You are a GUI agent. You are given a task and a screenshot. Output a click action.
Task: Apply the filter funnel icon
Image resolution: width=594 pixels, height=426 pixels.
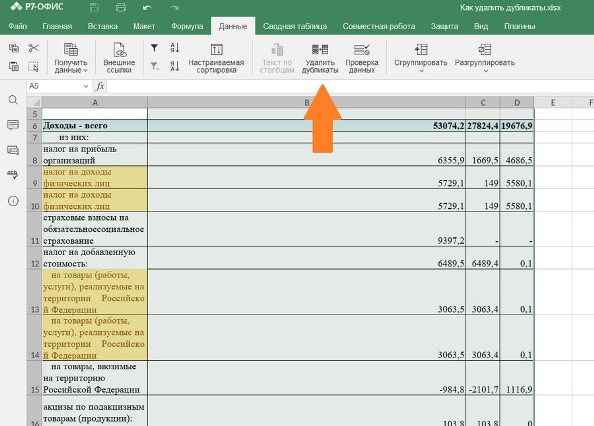[154, 48]
